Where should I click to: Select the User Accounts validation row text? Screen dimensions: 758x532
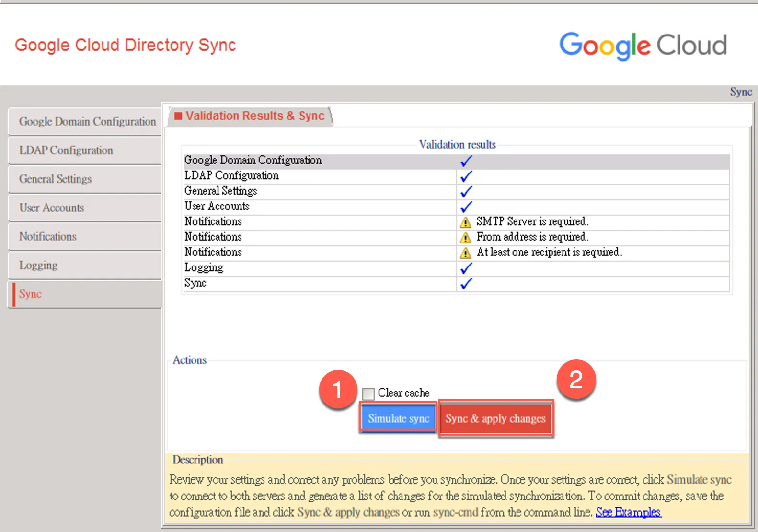pyautogui.click(x=217, y=207)
